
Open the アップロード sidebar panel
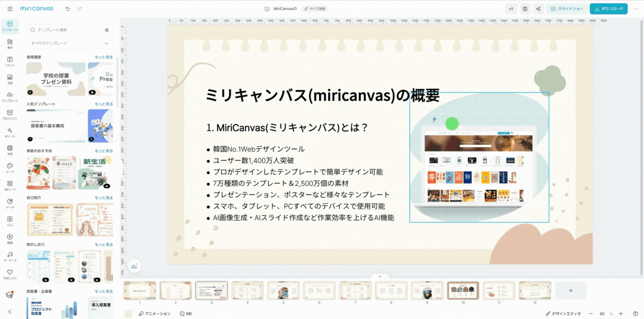10,97
